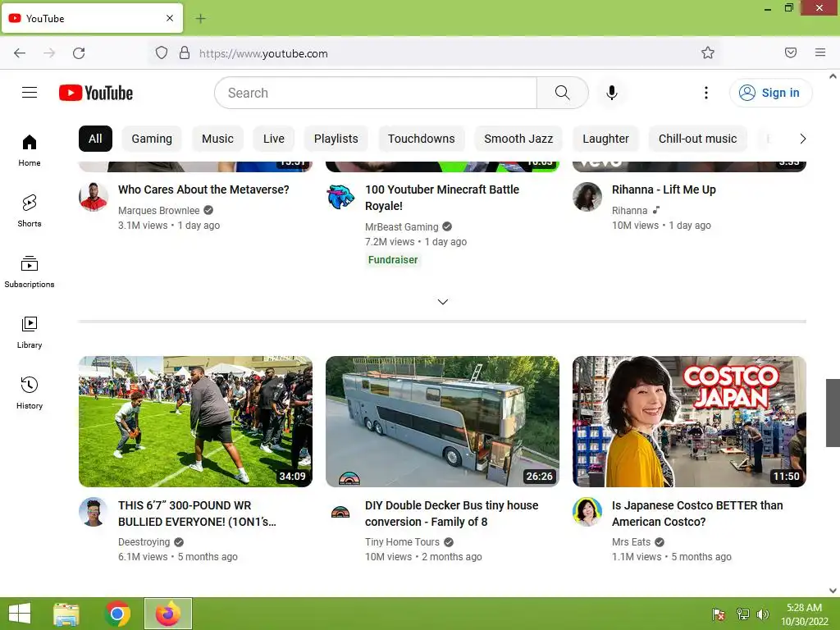
Task: Click the YouTube logo
Action: click(x=96, y=93)
